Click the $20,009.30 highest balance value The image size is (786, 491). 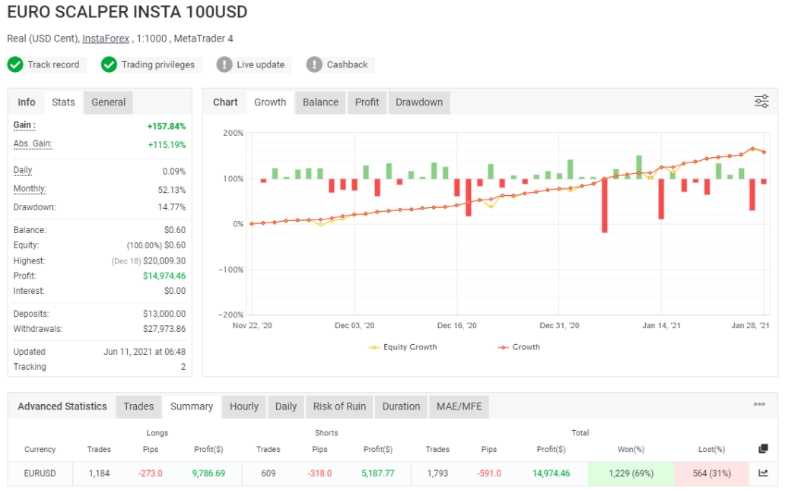point(164,261)
